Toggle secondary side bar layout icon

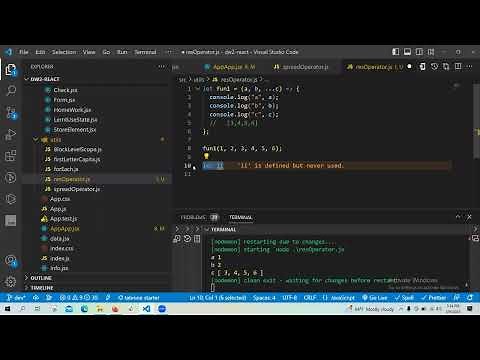coord(419,52)
